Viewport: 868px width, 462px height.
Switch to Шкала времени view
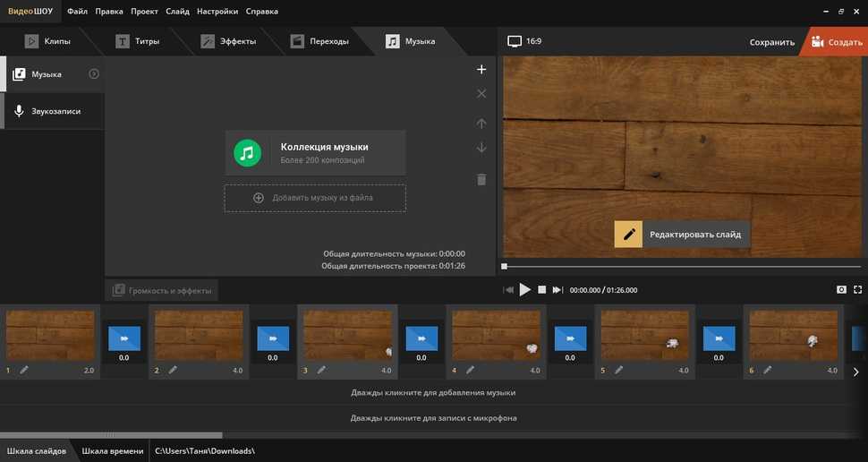coord(113,451)
